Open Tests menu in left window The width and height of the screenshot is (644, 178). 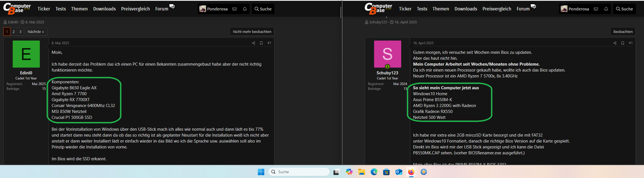[x=61, y=9]
